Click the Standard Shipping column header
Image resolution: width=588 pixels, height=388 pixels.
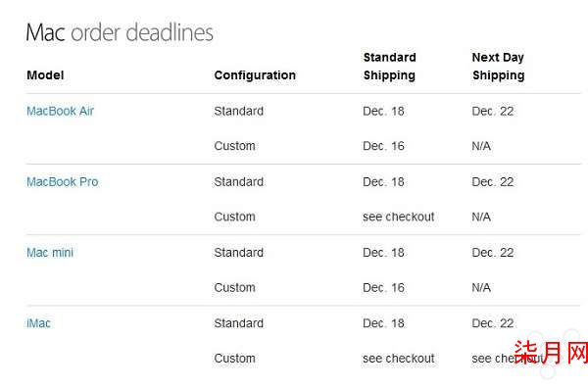point(390,66)
